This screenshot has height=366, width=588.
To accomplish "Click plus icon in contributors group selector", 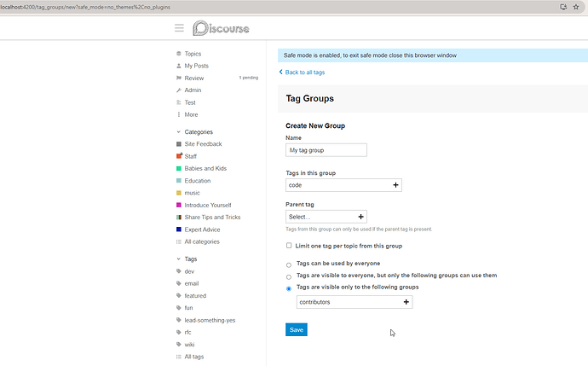I will point(406,302).
